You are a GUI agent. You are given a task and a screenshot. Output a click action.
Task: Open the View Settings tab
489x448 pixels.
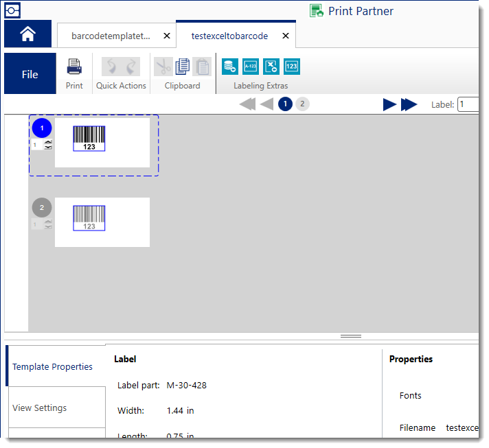pos(57,408)
